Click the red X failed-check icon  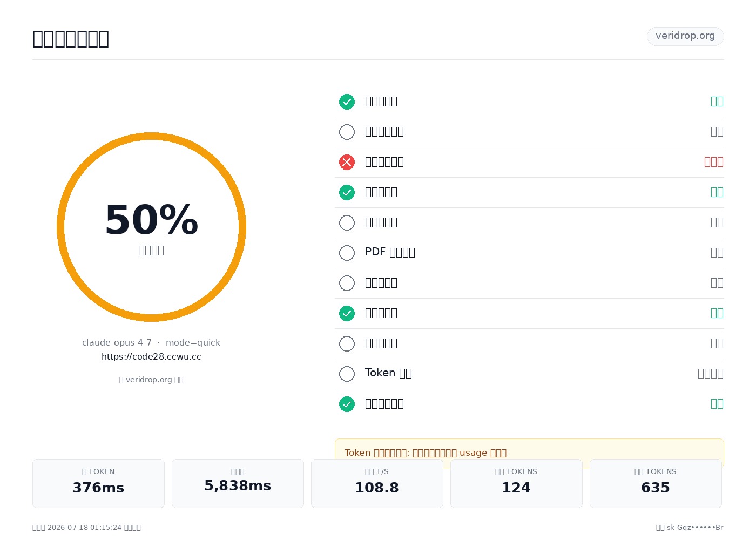tap(347, 162)
